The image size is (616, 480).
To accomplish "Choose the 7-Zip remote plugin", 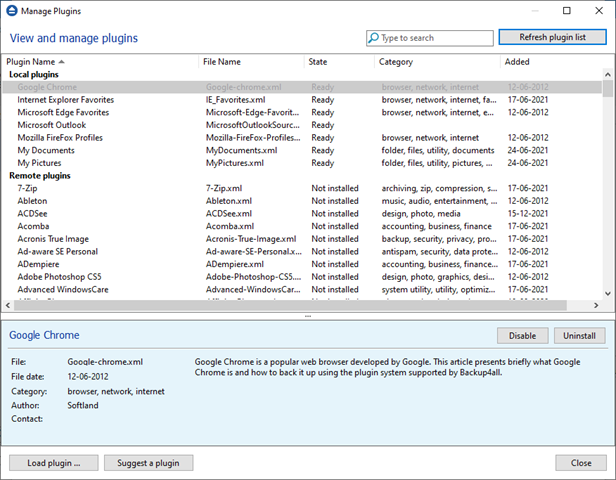I will [28, 188].
